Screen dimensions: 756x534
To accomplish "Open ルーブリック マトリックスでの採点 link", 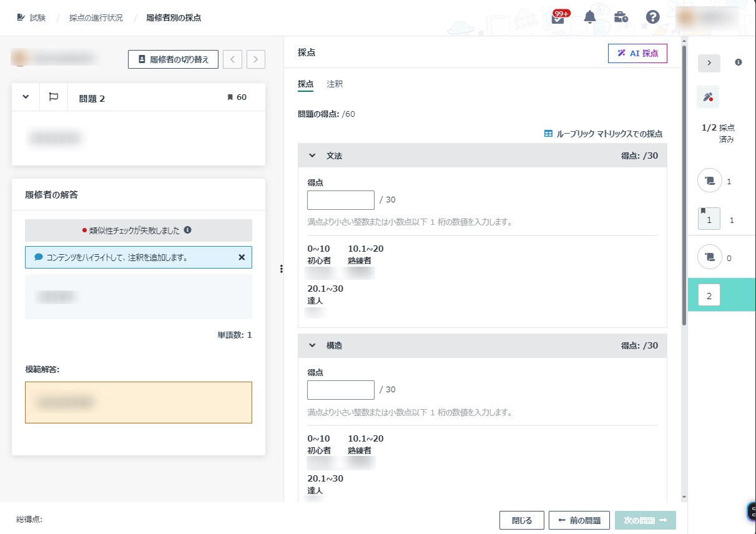I will pos(603,134).
